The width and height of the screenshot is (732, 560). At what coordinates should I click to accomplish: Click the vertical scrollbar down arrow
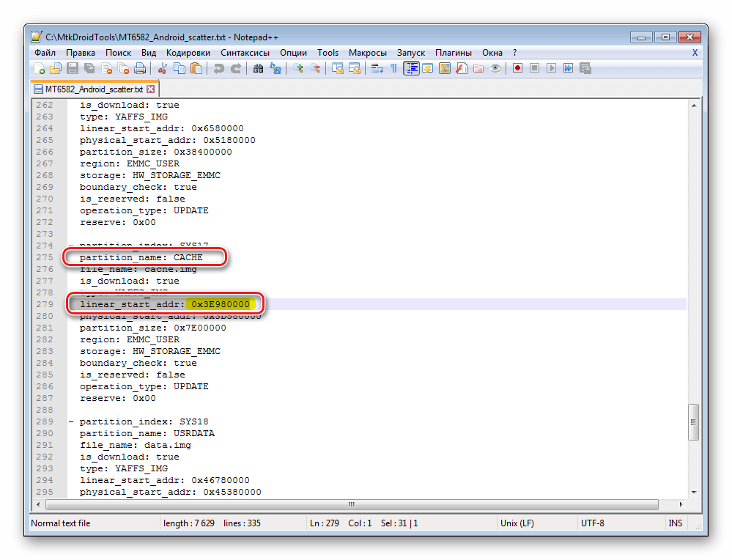(x=694, y=493)
